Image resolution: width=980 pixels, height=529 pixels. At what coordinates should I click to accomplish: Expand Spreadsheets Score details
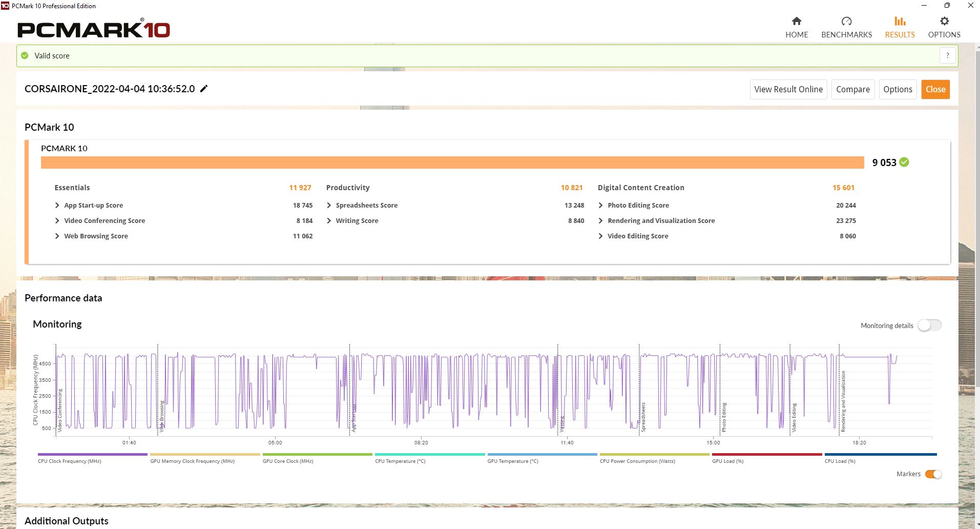pos(329,205)
